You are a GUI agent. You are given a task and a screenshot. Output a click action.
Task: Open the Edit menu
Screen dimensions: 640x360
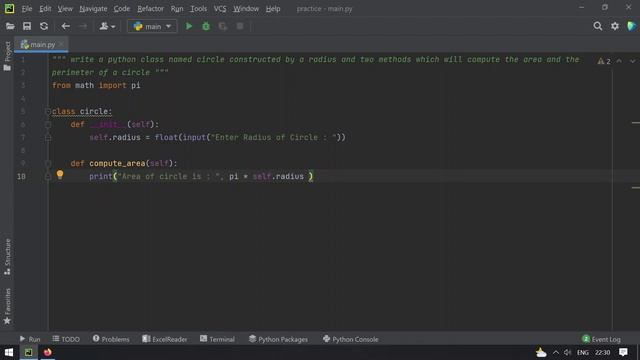(x=45, y=9)
